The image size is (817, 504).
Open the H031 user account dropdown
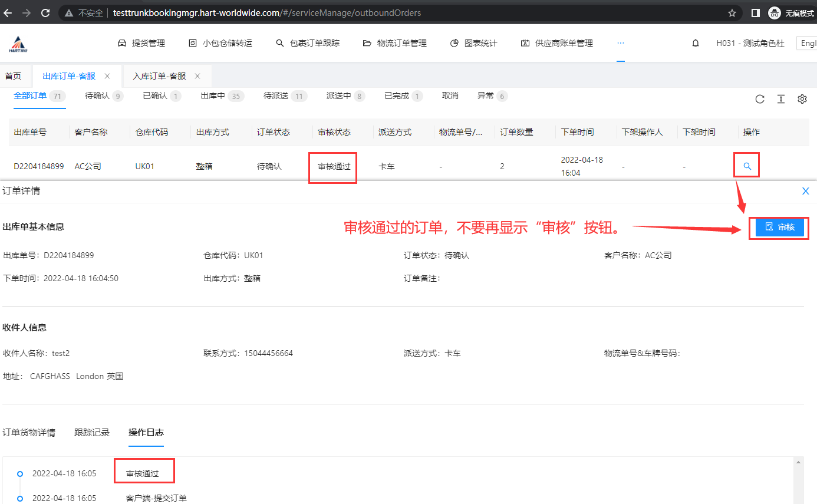point(750,43)
